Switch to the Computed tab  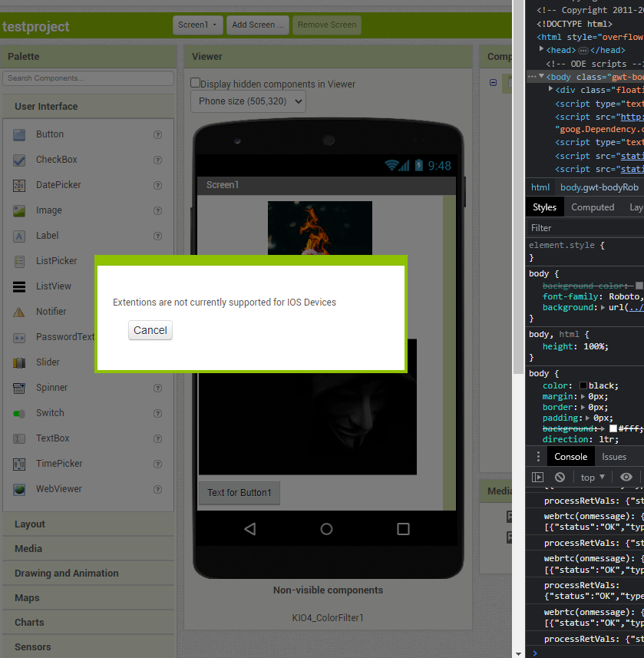(592, 207)
